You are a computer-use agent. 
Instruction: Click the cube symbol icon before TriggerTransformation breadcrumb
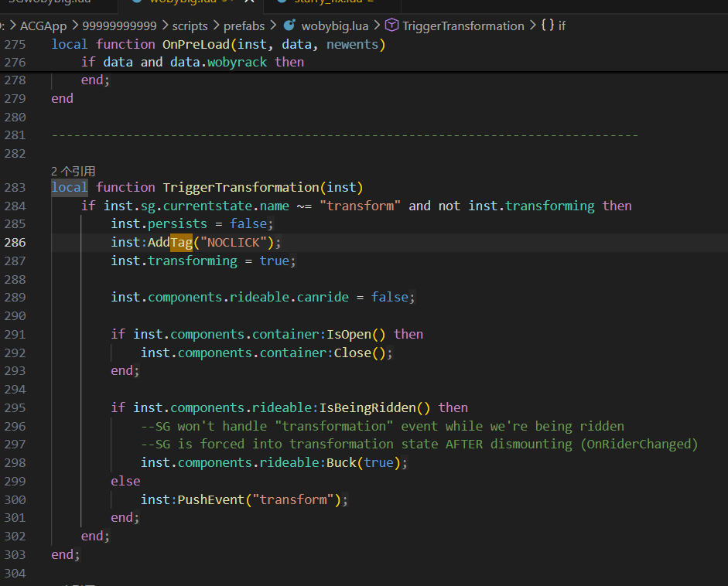(x=392, y=26)
